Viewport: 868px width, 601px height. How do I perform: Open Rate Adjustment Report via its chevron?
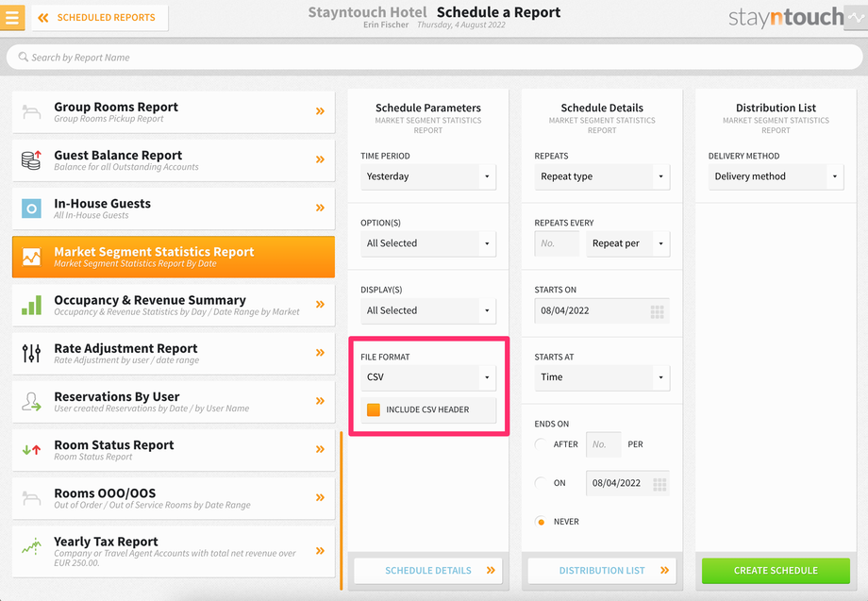[320, 353]
